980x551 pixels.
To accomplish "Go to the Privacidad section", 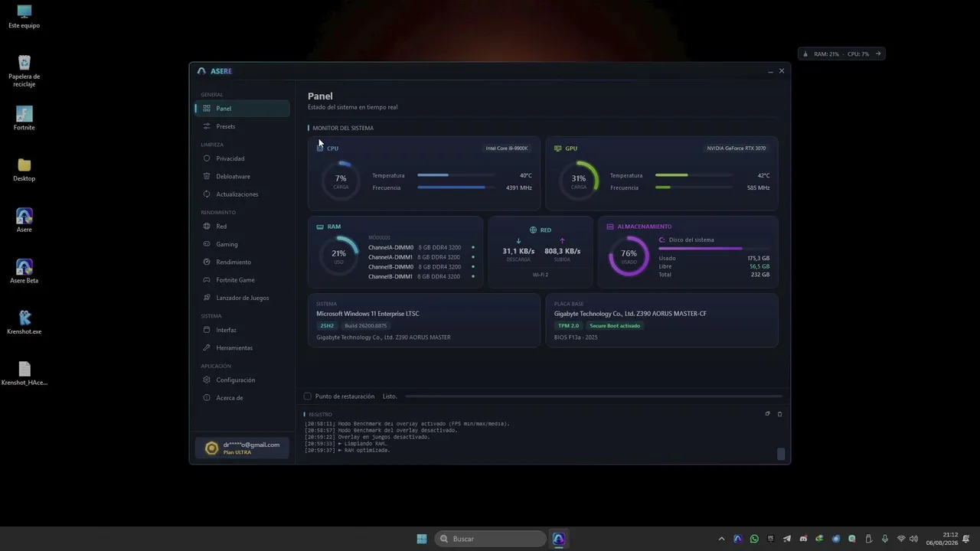I will pos(242,158).
